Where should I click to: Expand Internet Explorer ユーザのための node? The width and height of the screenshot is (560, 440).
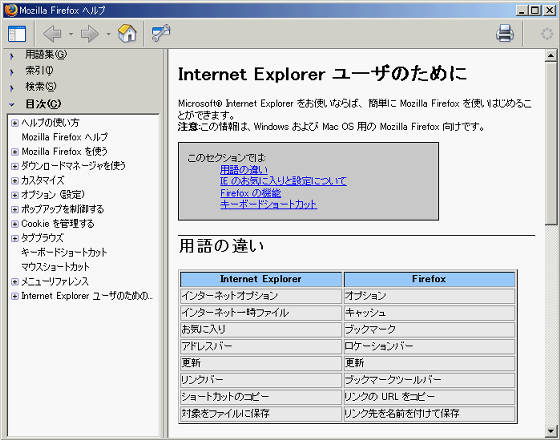(x=15, y=296)
